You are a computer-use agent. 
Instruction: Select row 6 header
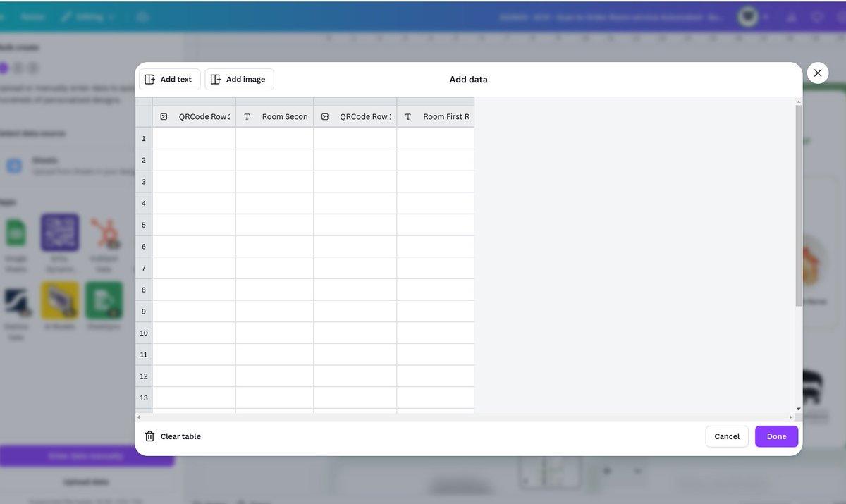144,247
